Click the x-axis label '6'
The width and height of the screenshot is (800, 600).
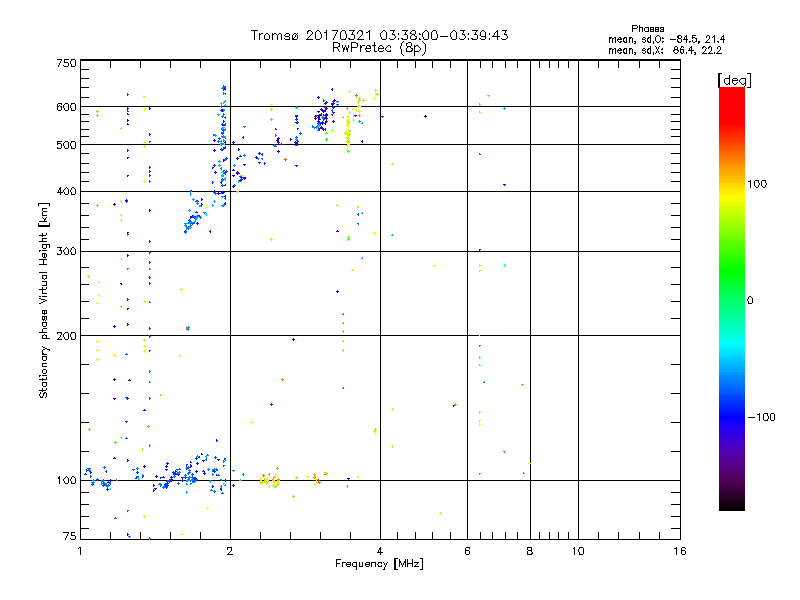click(467, 551)
